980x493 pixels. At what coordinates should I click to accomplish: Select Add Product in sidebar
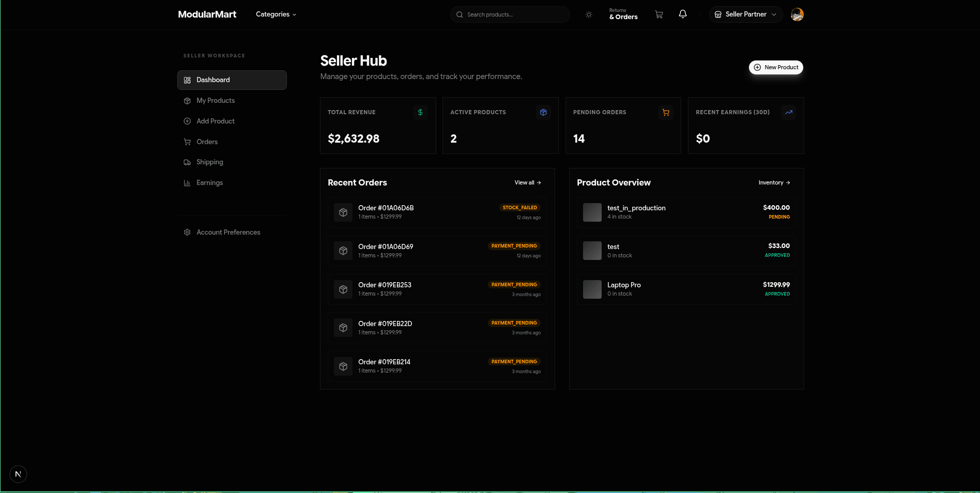(x=232, y=121)
